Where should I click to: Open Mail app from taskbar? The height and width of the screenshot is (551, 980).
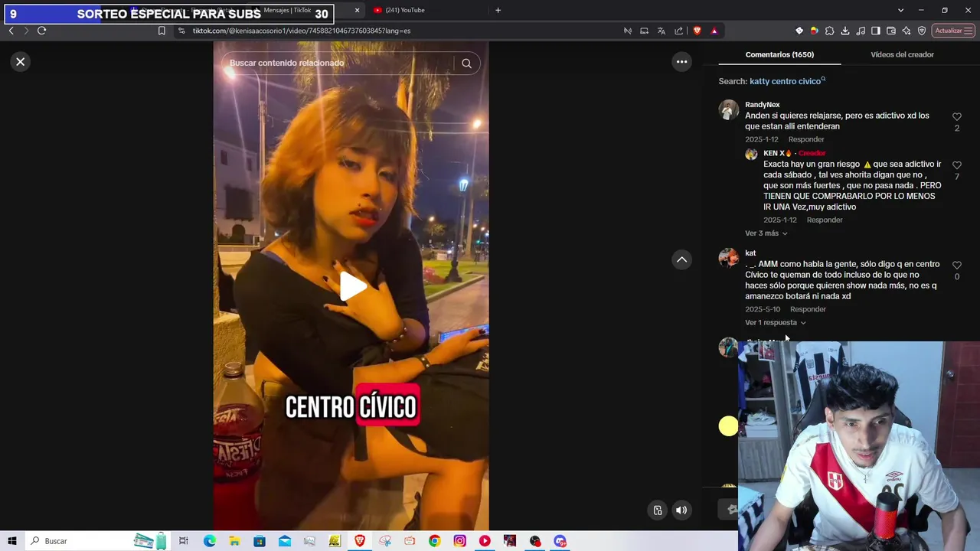point(285,541)
